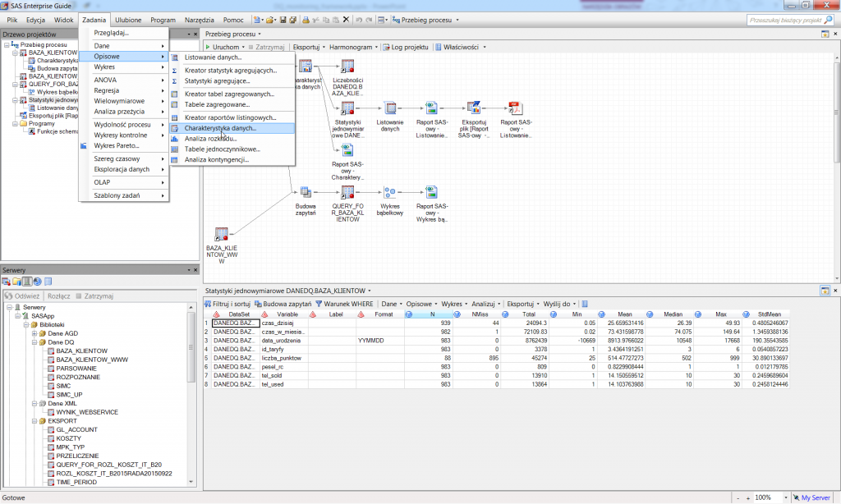
Task: Click the Delete (X) toolbar icon
Action: pos(346,20)
